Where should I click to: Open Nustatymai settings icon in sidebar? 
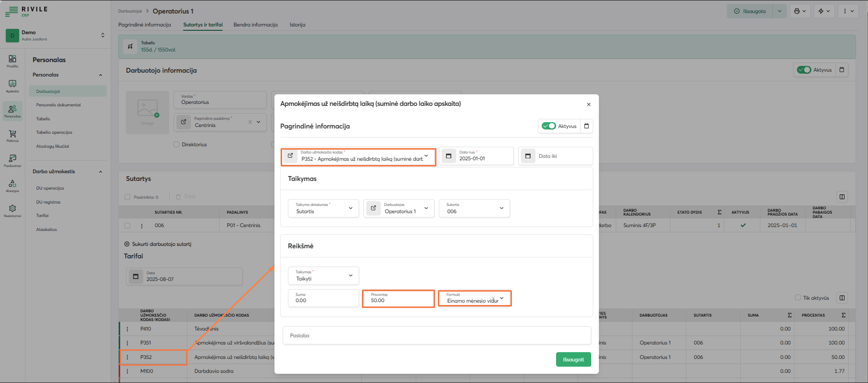point(12,210)
